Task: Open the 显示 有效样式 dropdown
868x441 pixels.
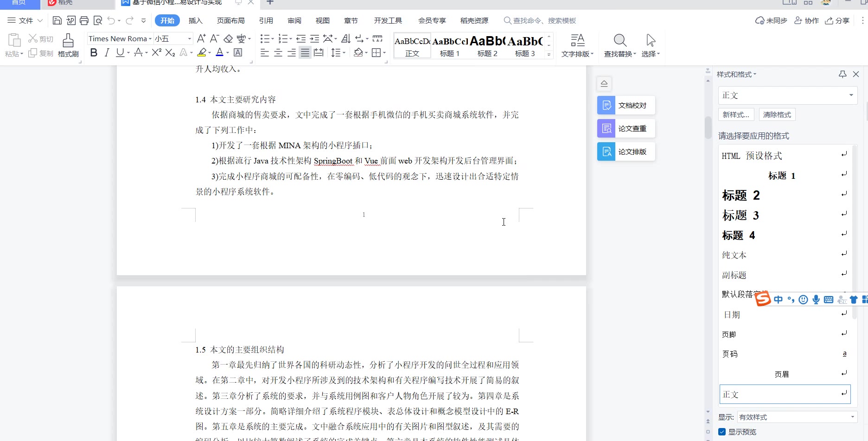Action: [x=852, y=417]
